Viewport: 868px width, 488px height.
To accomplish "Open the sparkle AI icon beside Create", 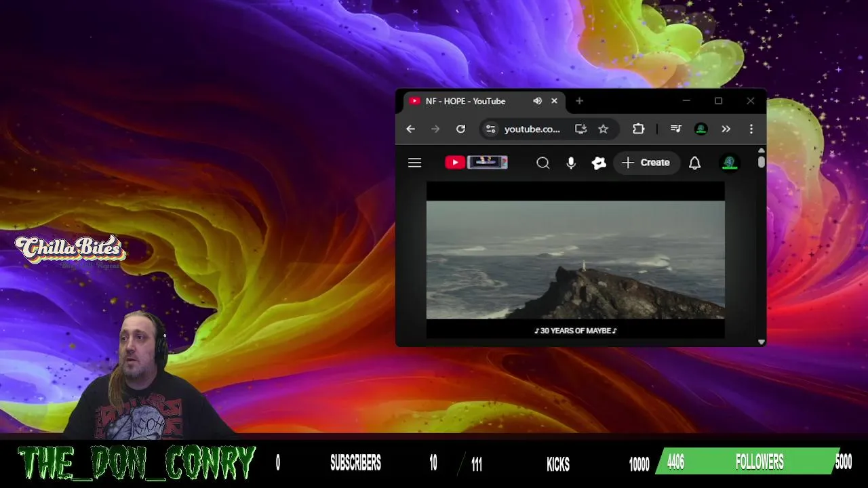I will pyautogui.click(x=598, y=163).
